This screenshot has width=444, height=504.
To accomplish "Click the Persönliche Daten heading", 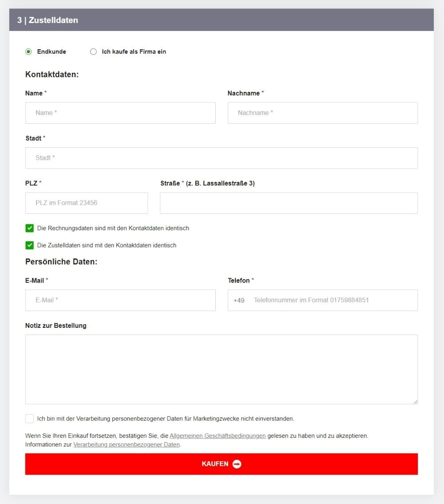I will [61, 262].
